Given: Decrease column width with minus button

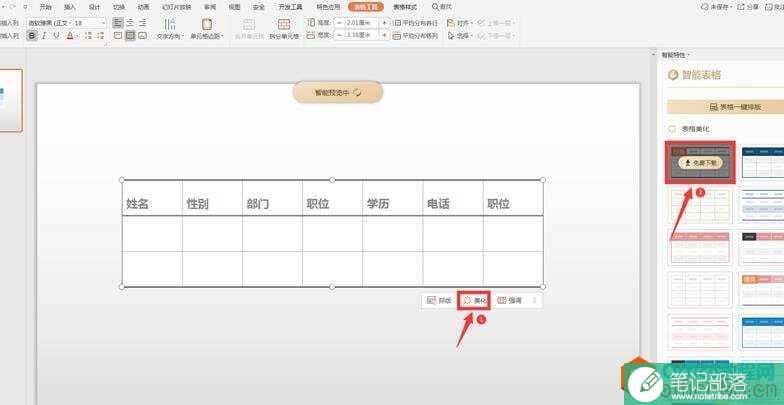Looking at the screenshot, I should click(x=339, y=36).
